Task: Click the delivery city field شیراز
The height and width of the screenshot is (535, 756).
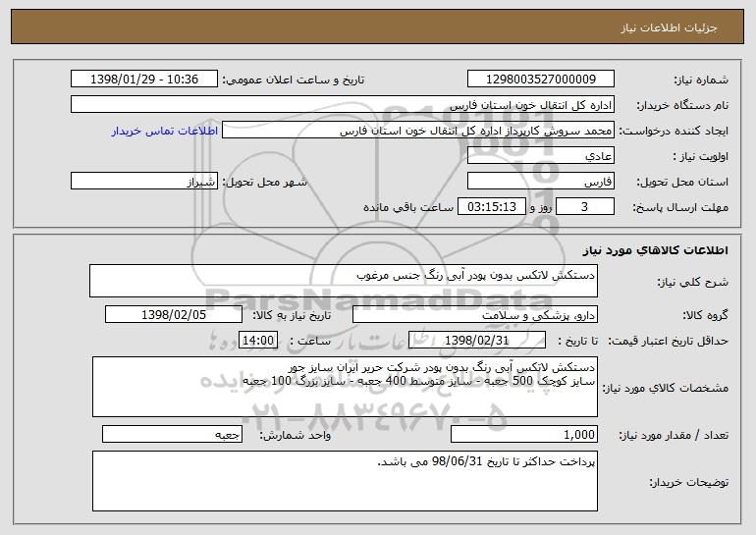Action: pyautogui.click(x=144, y=182)
